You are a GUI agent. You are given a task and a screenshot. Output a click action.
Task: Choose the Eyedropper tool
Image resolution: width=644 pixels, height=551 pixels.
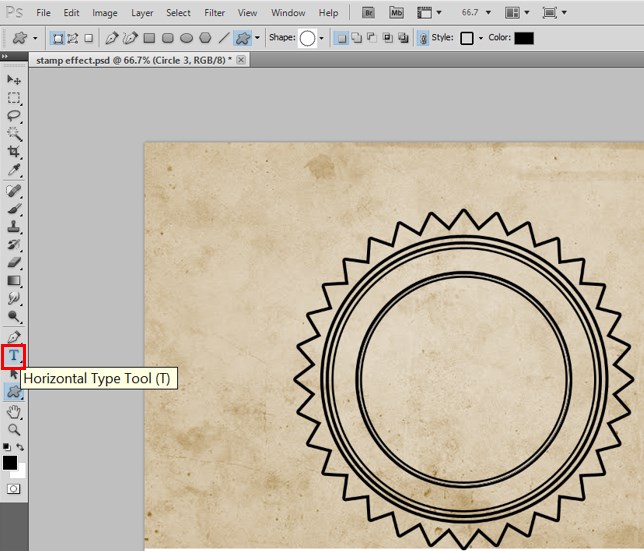tap(14, 170)
